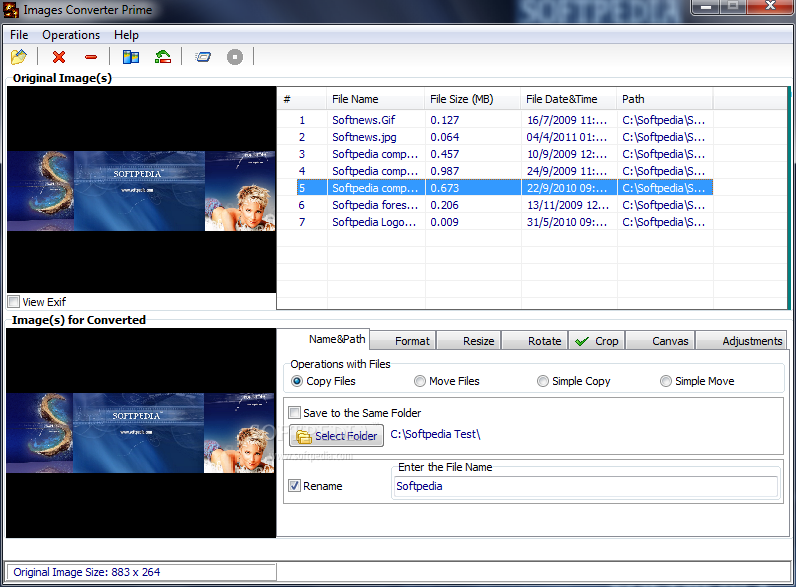The height and width of the screenshot is (587, 796).
Task: Click the output path C:\Softpedia Test\
Action: 435,434
